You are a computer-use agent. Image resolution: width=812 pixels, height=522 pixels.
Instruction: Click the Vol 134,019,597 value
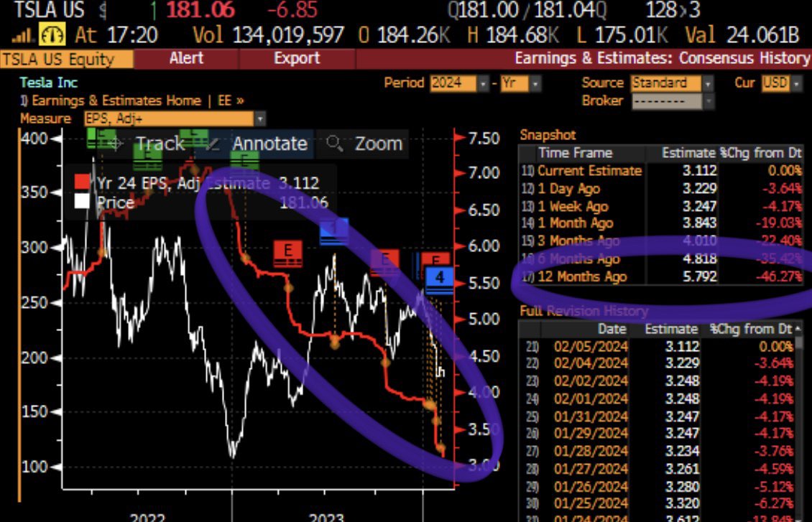tap(287, 36)
